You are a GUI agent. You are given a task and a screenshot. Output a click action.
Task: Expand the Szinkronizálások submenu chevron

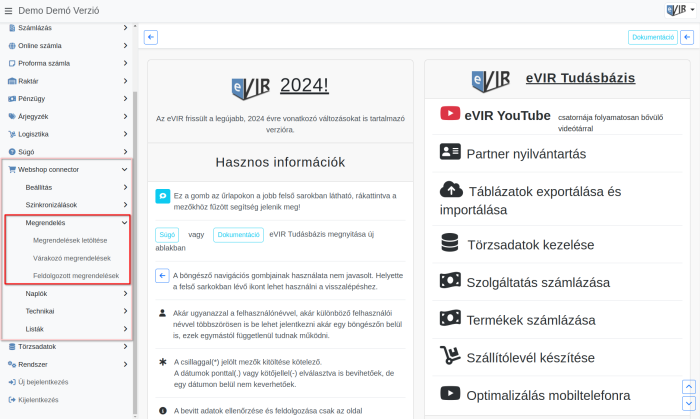click(125, 205)
